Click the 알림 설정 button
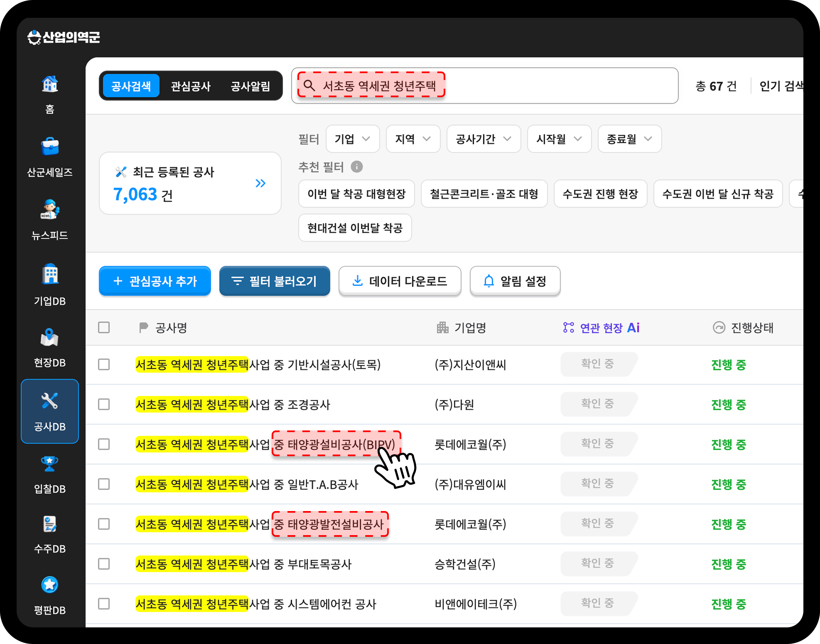The height and width of the screenshot is (644, 820). pyautogui.click(x=515, y=281)
